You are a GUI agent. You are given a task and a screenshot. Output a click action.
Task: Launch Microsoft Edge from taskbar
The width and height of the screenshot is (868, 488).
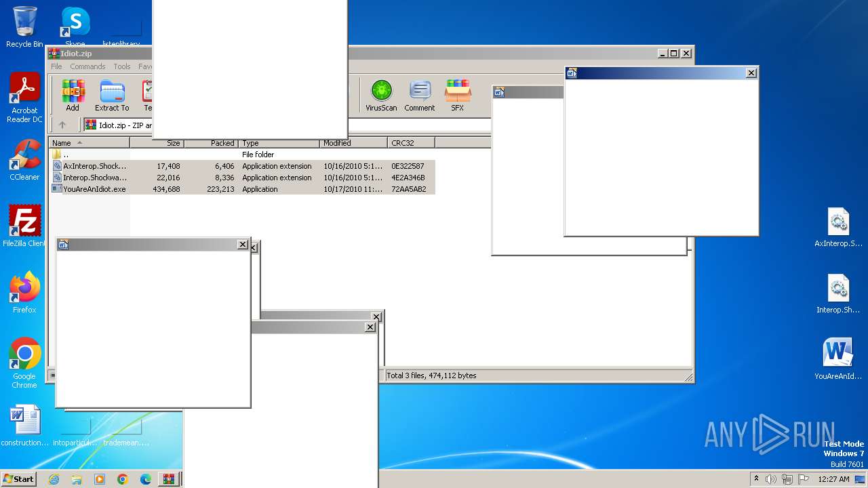(x=146, y=479)
